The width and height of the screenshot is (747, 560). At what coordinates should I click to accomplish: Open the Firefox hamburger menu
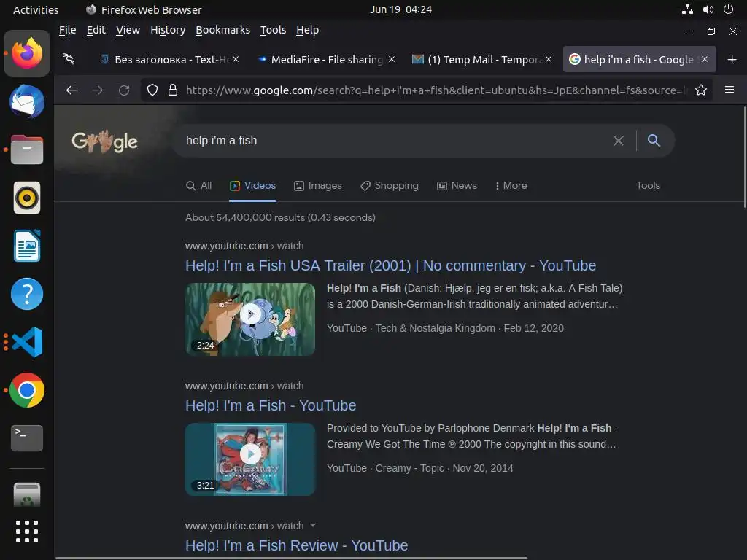point(729,90)
